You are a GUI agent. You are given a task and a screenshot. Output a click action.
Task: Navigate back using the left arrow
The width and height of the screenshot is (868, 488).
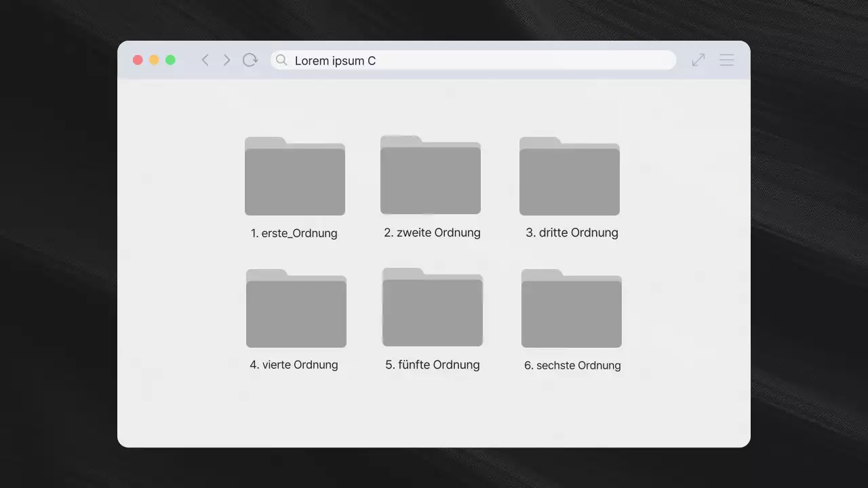click(x=205, y=60)
